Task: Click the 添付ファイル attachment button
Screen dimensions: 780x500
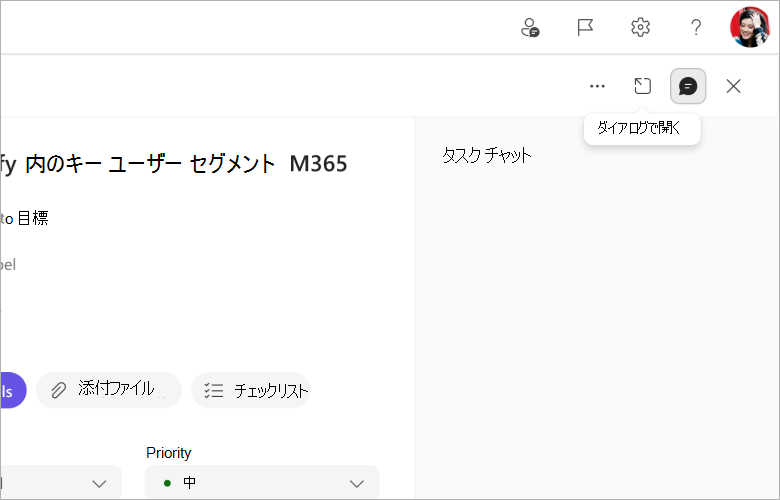Action: click(x=109, y=390)
